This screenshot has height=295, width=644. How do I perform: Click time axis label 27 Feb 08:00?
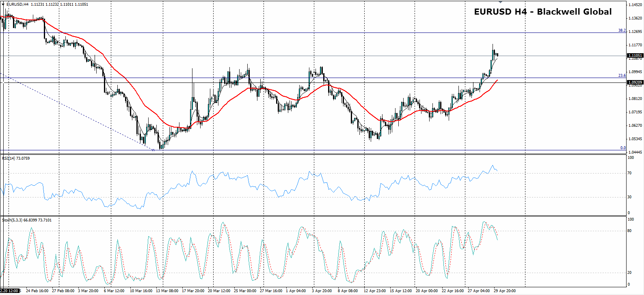[63, 291]
